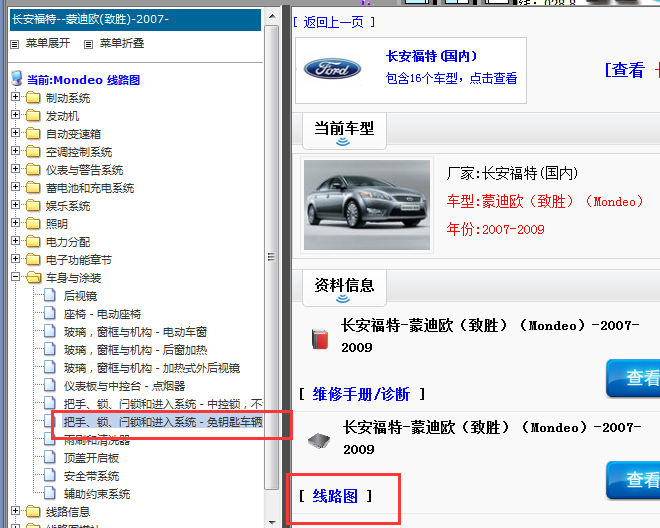Click the 自动变速箱 folder icon
The height and width of the screenshot is (528, 660).
coord(33,134)
